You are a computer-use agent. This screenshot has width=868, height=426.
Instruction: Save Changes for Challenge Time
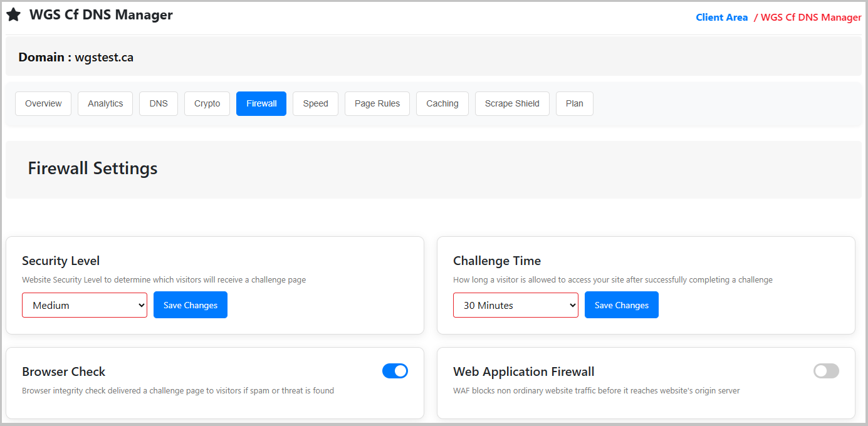(622, 305)
